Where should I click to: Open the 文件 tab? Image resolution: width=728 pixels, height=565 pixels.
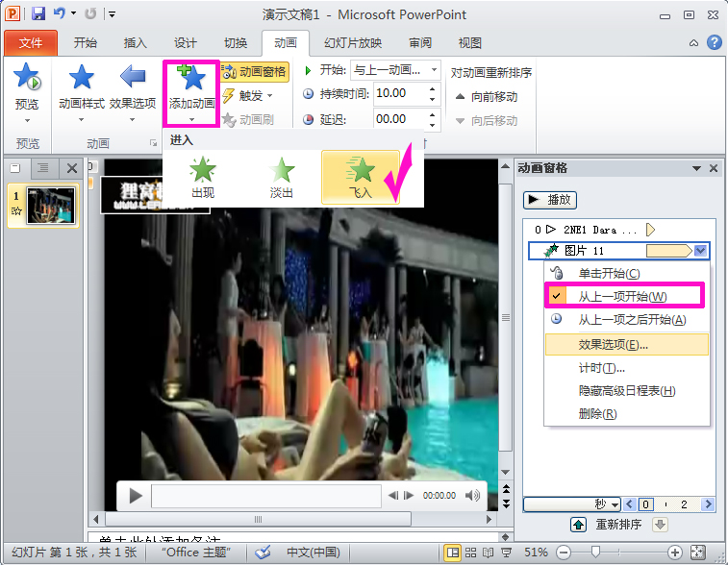click(31, 43)
